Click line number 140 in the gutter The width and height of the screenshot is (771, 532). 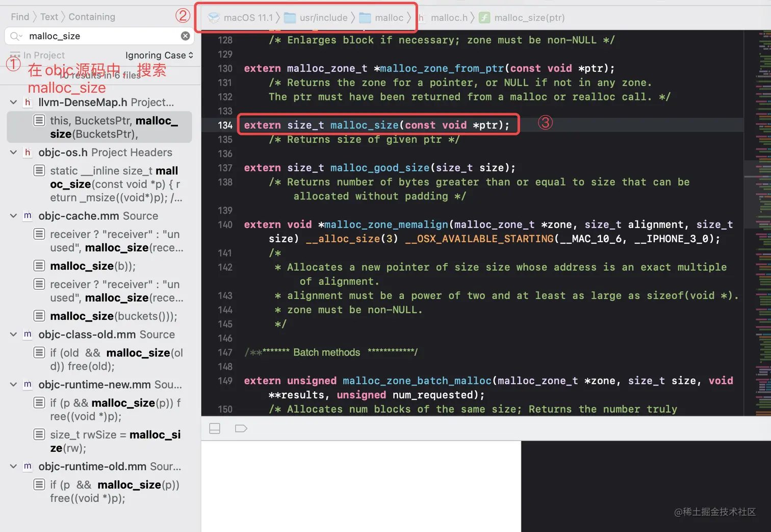point(225,225)
